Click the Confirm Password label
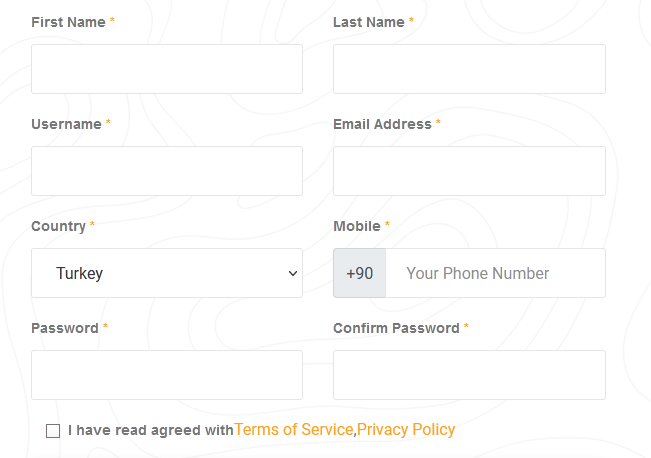This screenshot has width=651, height=458. [x=396, y=328]
